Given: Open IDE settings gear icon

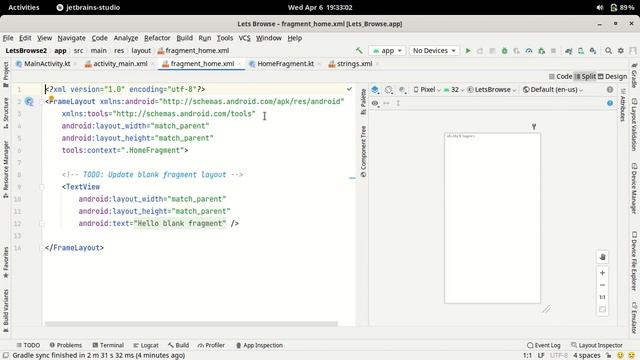Looking at the screenshot, I should 621,51.
